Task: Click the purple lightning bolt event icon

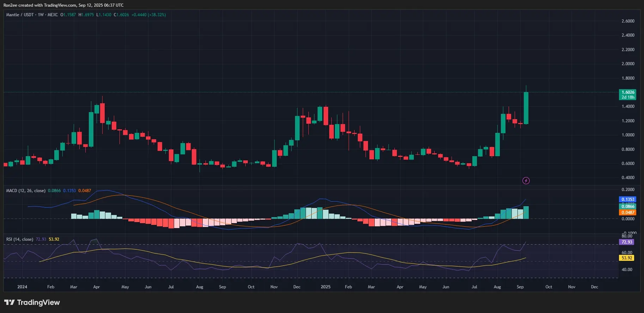Action: [526, 181]
